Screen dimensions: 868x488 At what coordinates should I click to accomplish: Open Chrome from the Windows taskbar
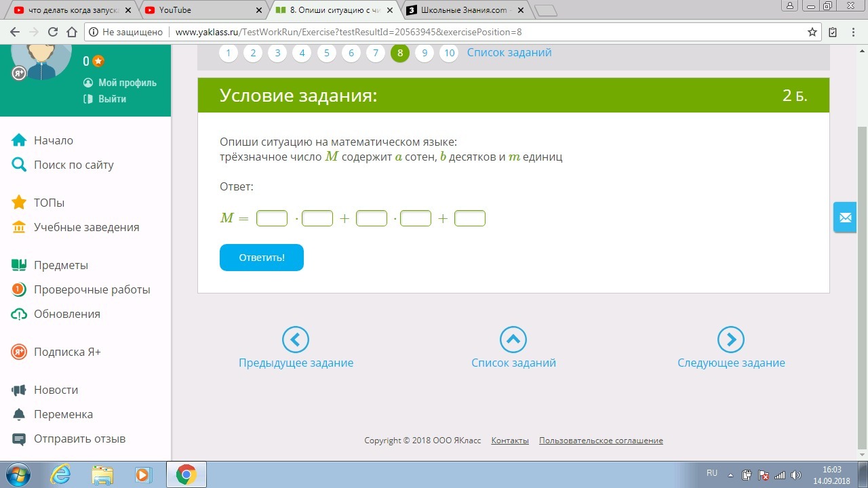point(186,474)
